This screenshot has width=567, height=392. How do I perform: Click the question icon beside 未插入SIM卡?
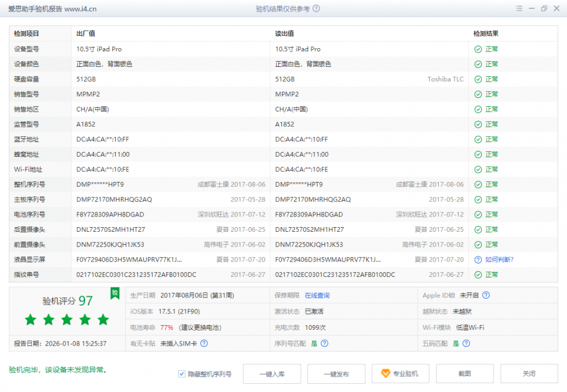(204, 343)
